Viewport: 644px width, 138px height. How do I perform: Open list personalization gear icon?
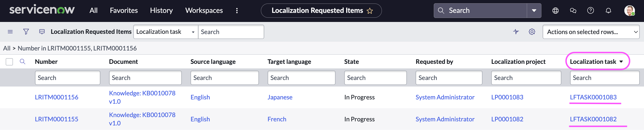pos(532,32)
